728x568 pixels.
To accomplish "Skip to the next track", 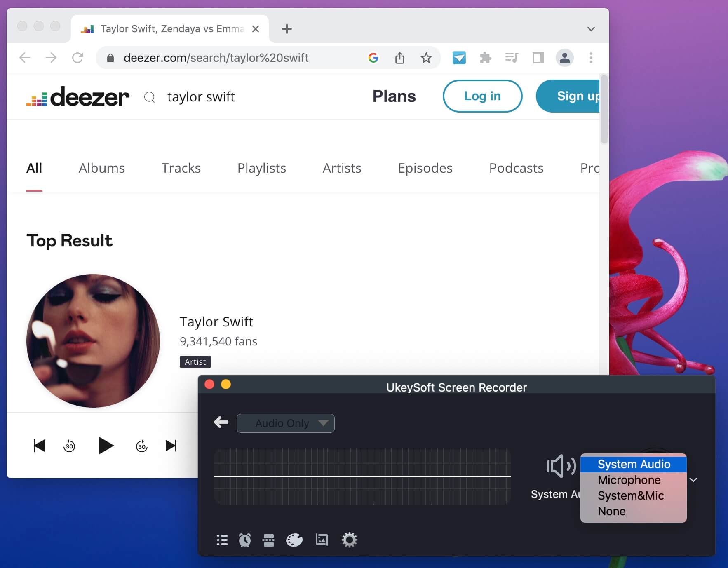I will pyautogui.click(x=171, y=446).
